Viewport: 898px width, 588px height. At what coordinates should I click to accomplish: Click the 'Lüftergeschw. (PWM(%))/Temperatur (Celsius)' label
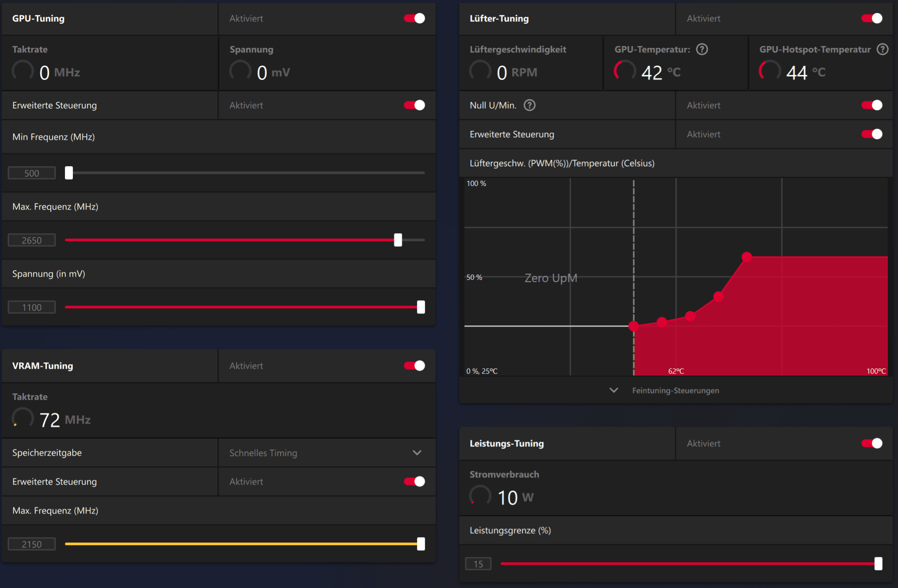pos(562,163)
